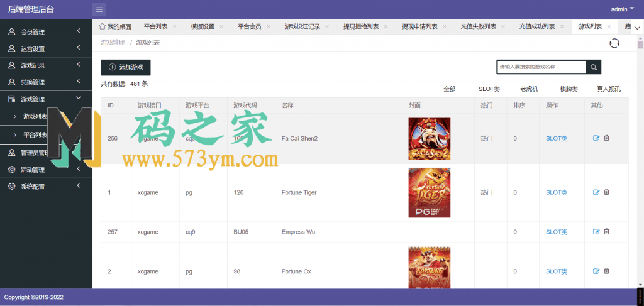The width and height of the screenshot is (644, 306).
Task: Edit the Fa Cai Shen2 game row
Action: pos(596,138)
